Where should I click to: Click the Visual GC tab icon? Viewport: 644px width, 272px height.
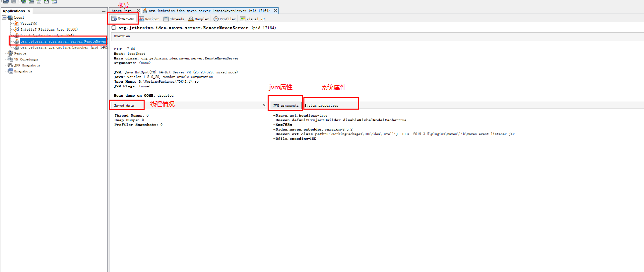pyautogui.click(x=243, y=19)
